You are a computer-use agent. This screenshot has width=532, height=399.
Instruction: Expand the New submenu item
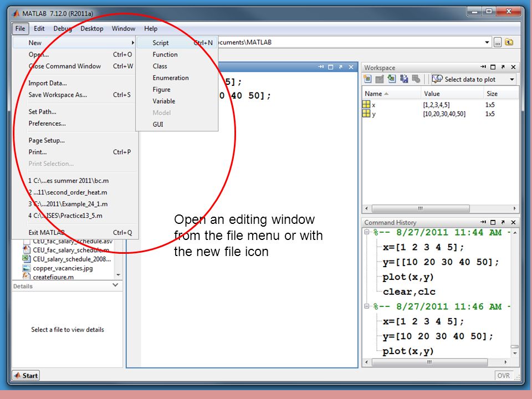pyautogui.click(x=74, y=43)
